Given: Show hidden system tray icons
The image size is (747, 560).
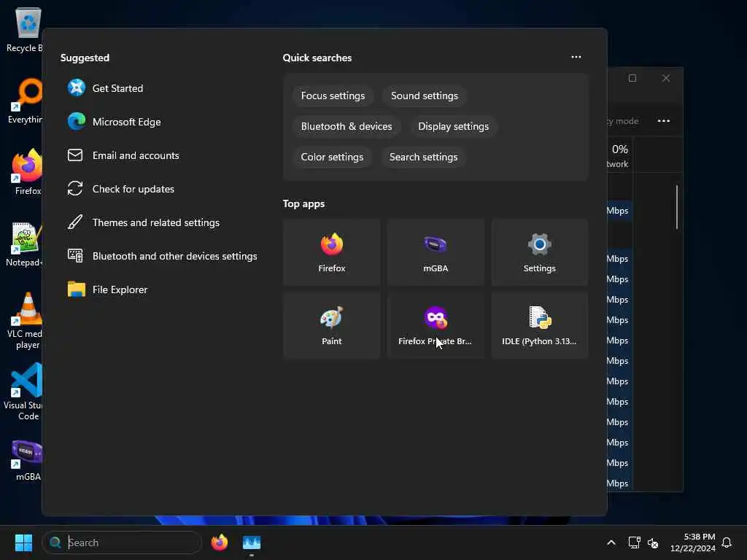Looking at the screenshot, I should coord(611,542).
